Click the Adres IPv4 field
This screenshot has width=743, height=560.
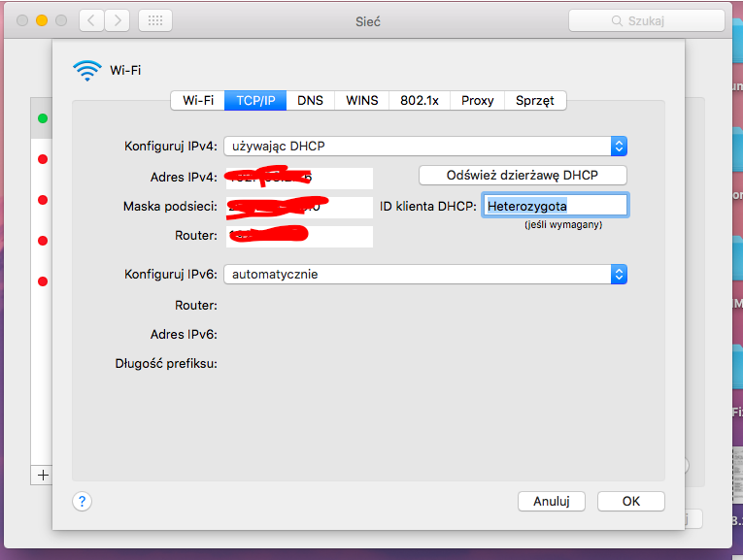coord(299,178)
